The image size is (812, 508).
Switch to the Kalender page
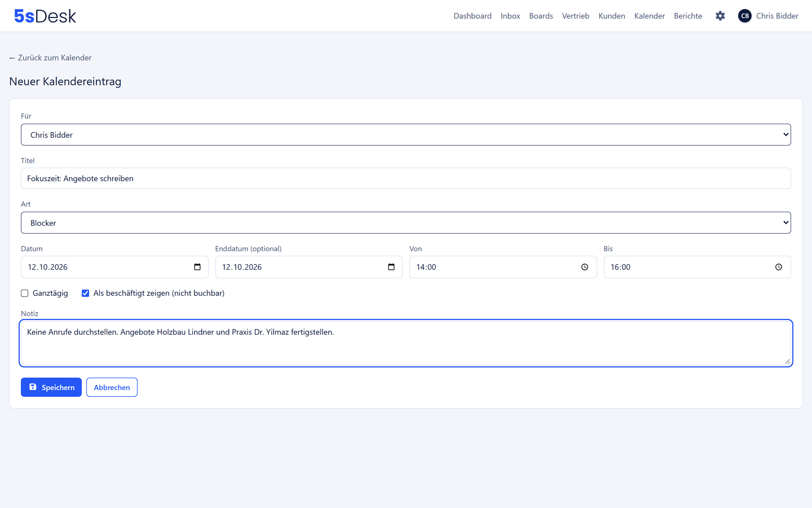pyautogui.click(x=650, y=16)
